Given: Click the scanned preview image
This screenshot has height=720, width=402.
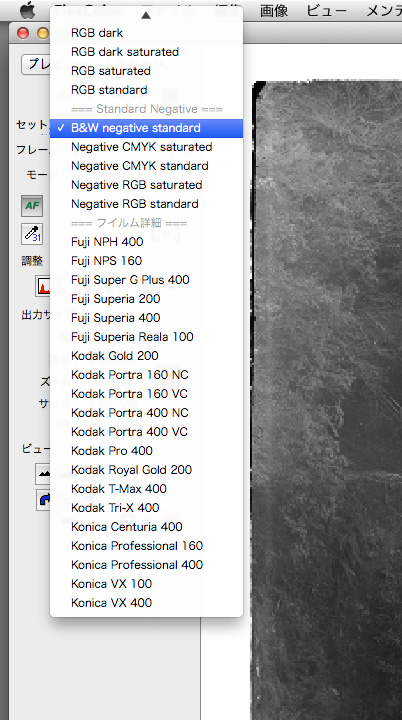Looking at the screenshot, I should click(328, 399).
